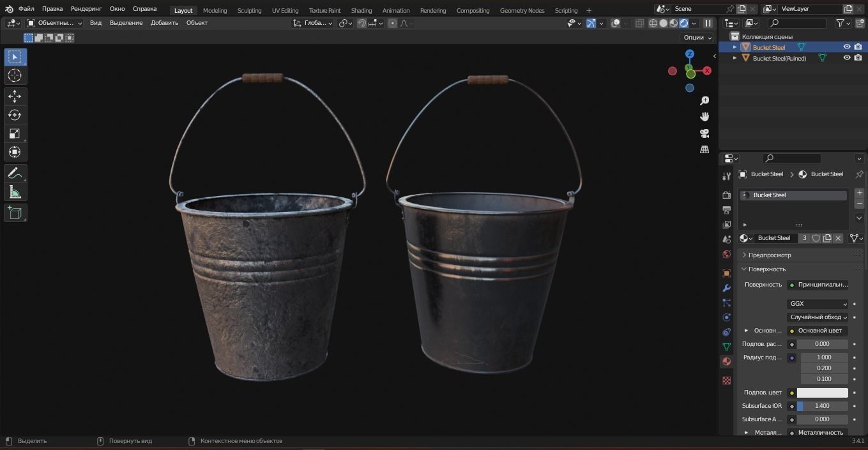Image resolution: width=868 pixels, height=450 pixels.
Task: Open the Object Data properties tab
Action: pyautogui.click(x=726, y=347)
